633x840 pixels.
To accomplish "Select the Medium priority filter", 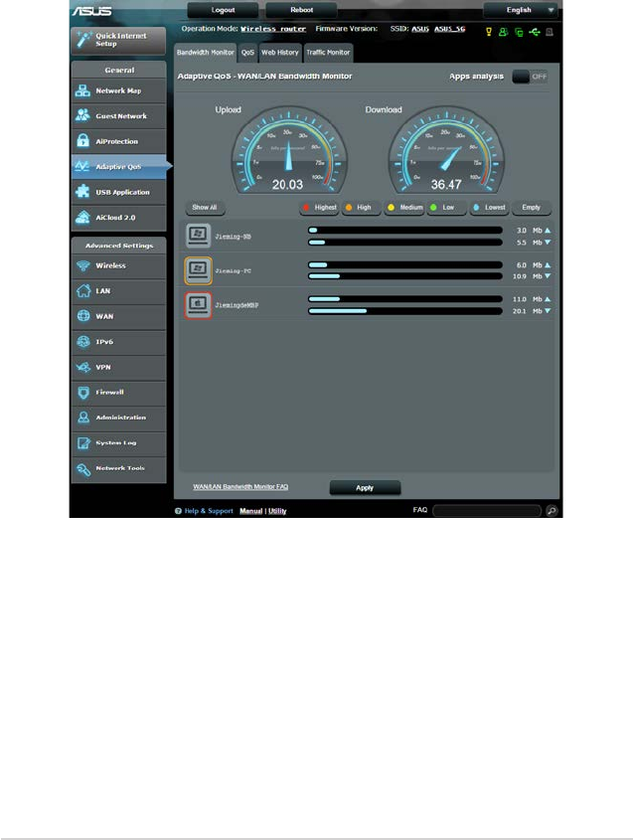I will (x=404, y=208).
